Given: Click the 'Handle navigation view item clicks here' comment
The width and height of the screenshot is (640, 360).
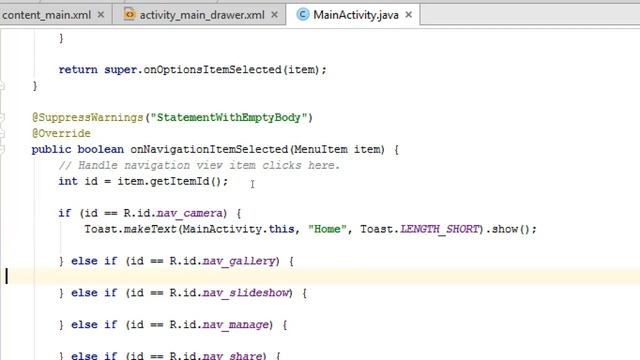Looking at the screenshot, I should click(x=199, y=165).
